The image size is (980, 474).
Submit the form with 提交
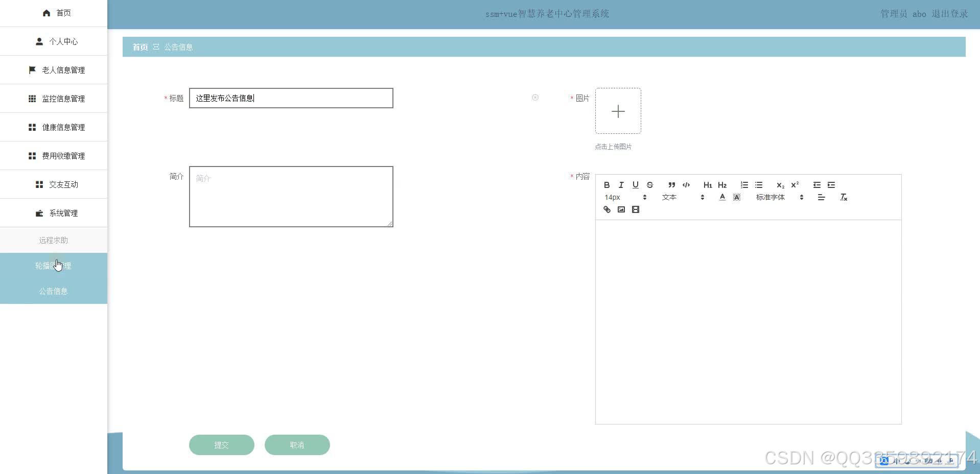point(221,445)
